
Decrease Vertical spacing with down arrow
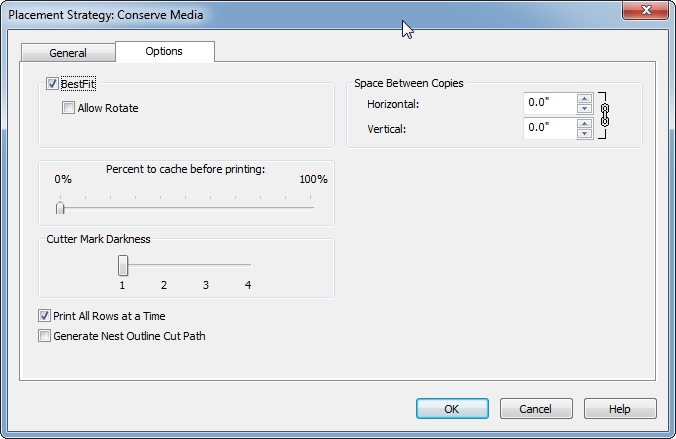click(584, 133)
